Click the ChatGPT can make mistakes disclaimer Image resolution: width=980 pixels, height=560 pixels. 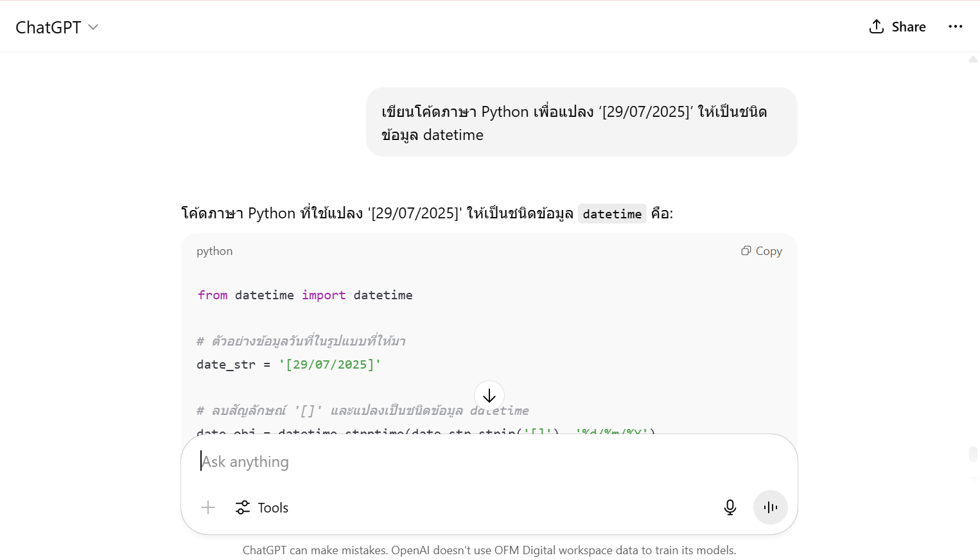tap(489, 550)
